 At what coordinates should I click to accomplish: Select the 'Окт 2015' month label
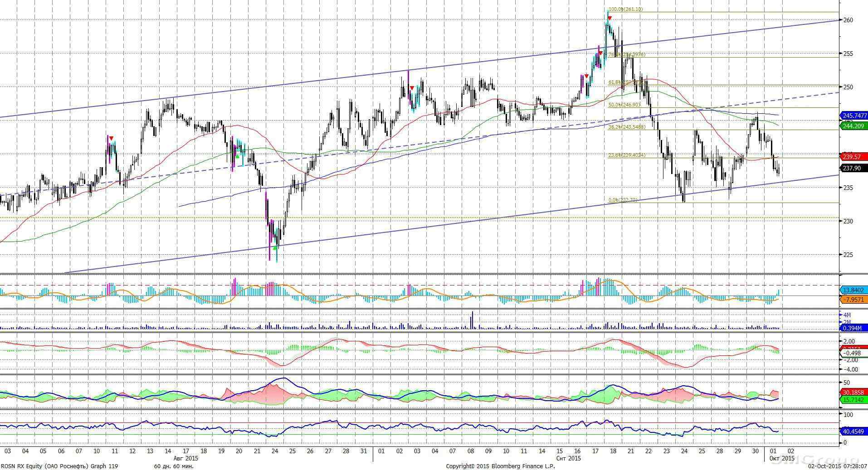pyautogui.click(x=782, y=458)
